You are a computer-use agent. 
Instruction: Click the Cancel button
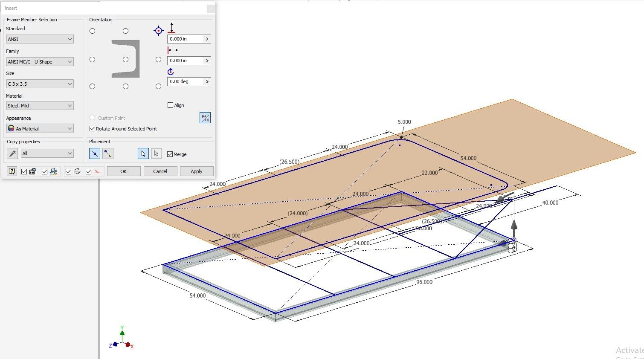[x=160, y=171]
